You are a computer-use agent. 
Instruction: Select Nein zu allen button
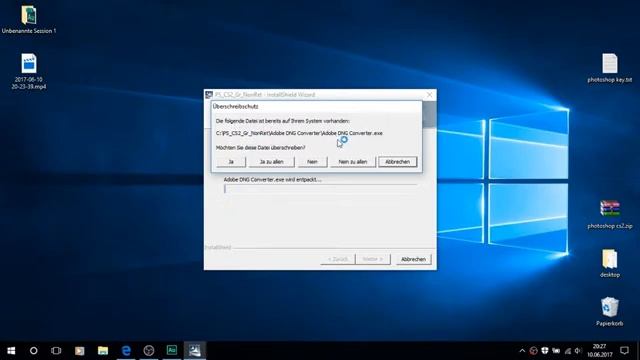[x=353, y=162]
